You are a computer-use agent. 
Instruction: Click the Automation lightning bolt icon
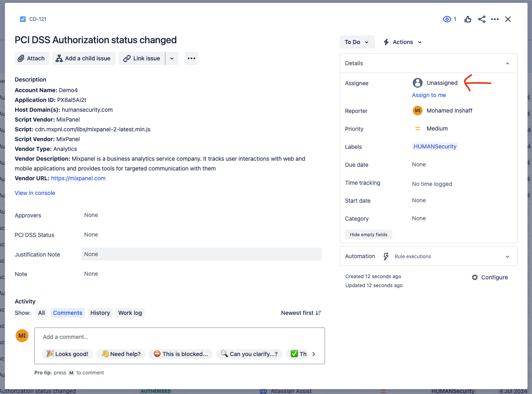[x=386, y=257]
